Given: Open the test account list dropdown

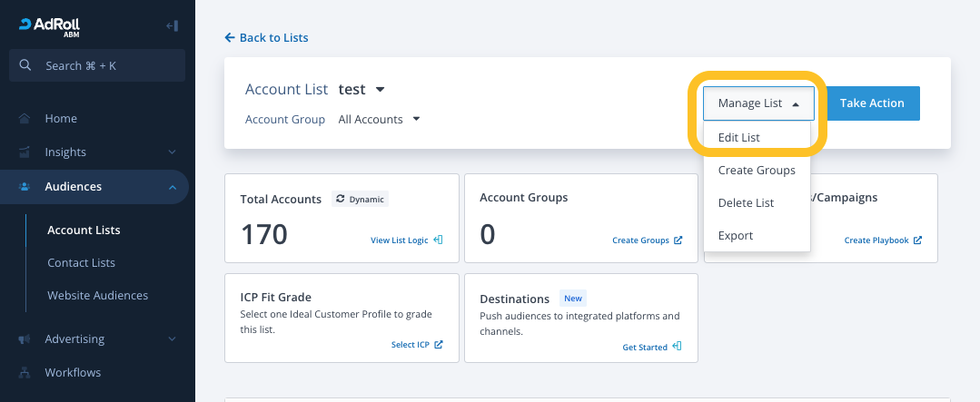Looking at the screenshot, I should coord(380,89).
